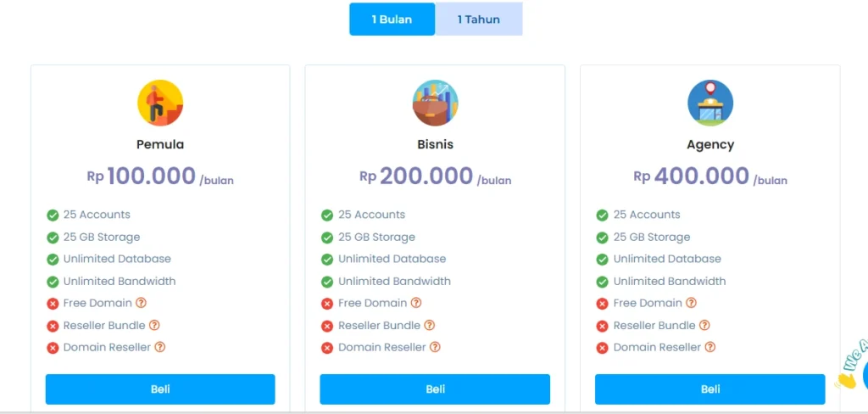Image resolution: width=868 pixels, height=414 pixels.
Task: Click the Reseller Bundle help icon in Pemula
Action: coord(154,325)
